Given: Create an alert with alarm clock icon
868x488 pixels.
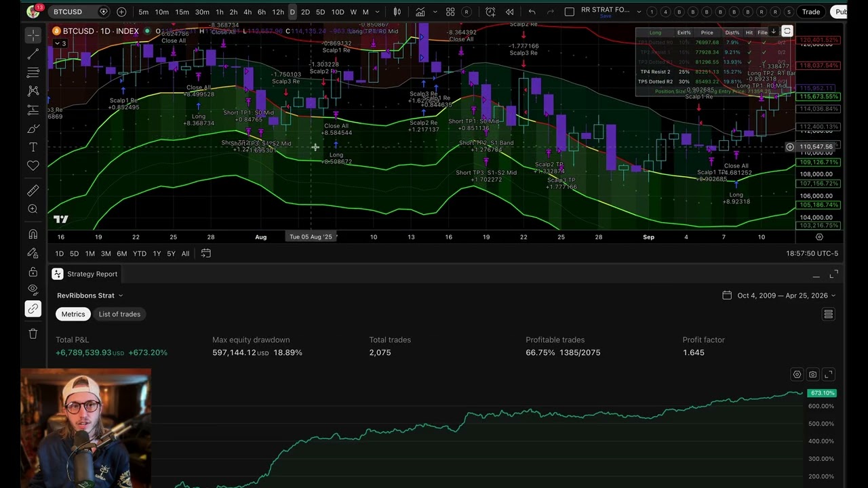Looking at the screenshot, I should (490, 12).
